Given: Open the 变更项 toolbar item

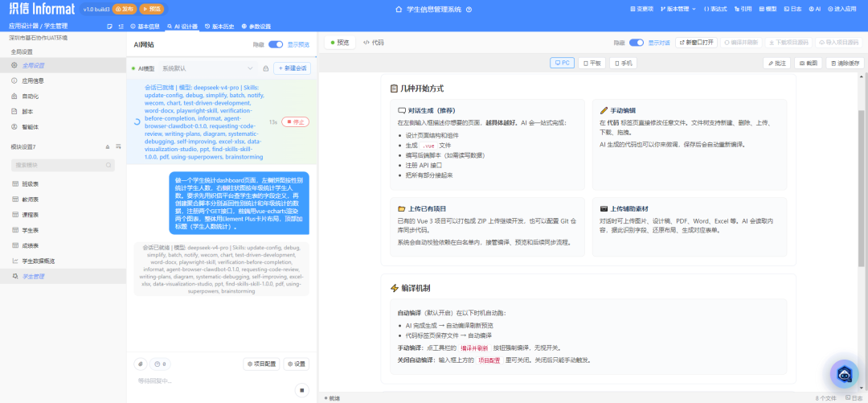Looking at the screenshot, I should point(642,10).
